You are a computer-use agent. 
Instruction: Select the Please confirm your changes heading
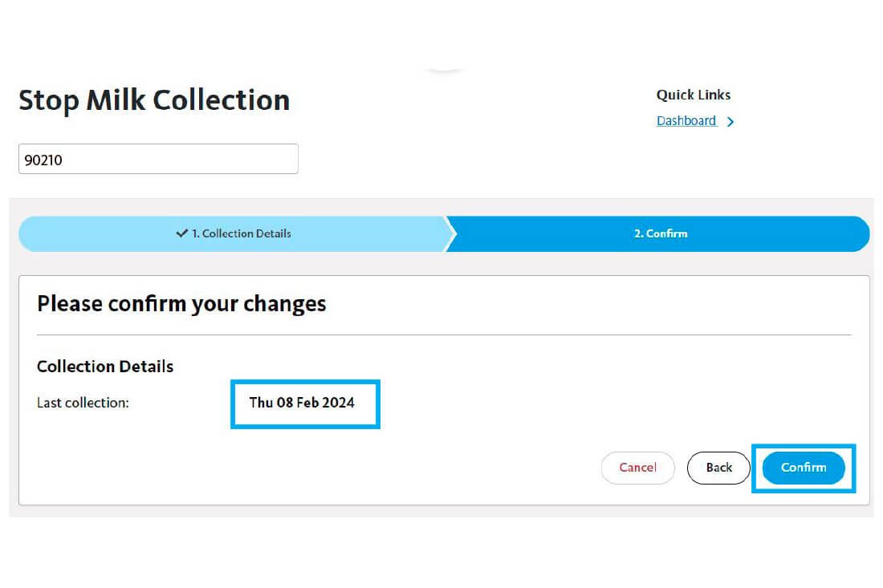pos(181,304)
